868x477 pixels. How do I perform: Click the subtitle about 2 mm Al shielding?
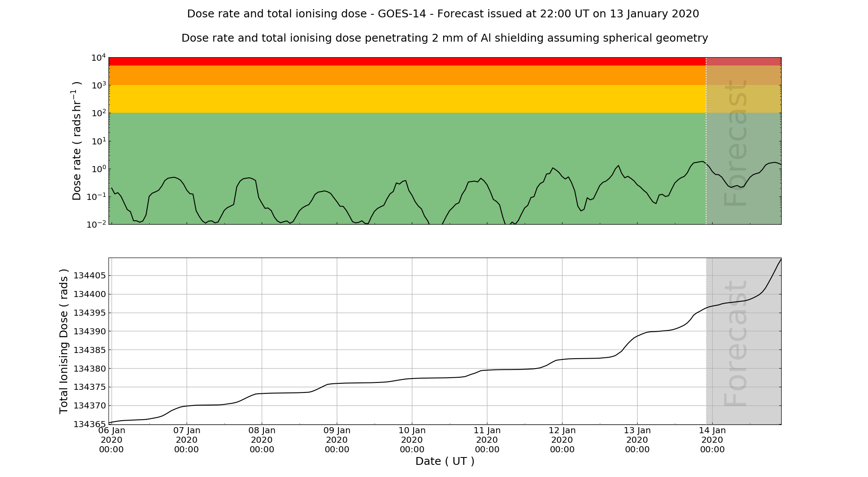coord(444,38)
